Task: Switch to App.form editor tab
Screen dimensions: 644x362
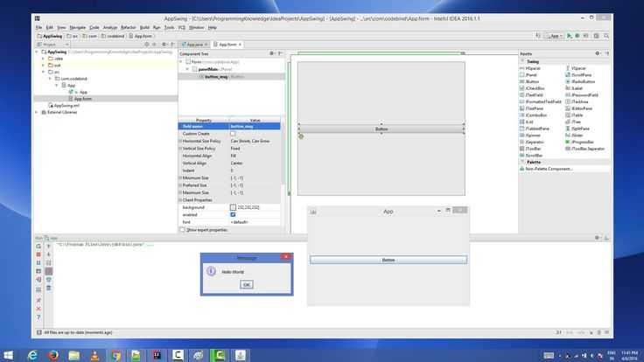Action: (x=227, y=45)
